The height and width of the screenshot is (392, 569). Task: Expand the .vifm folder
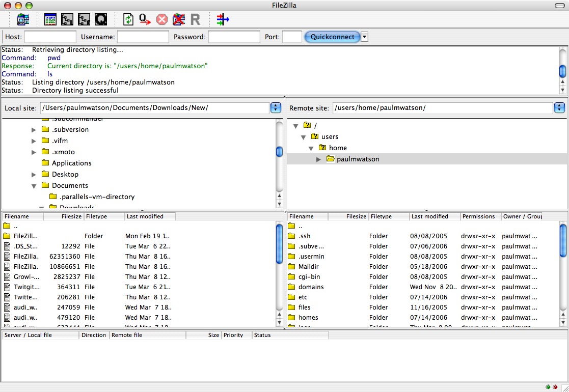(34, 141)
